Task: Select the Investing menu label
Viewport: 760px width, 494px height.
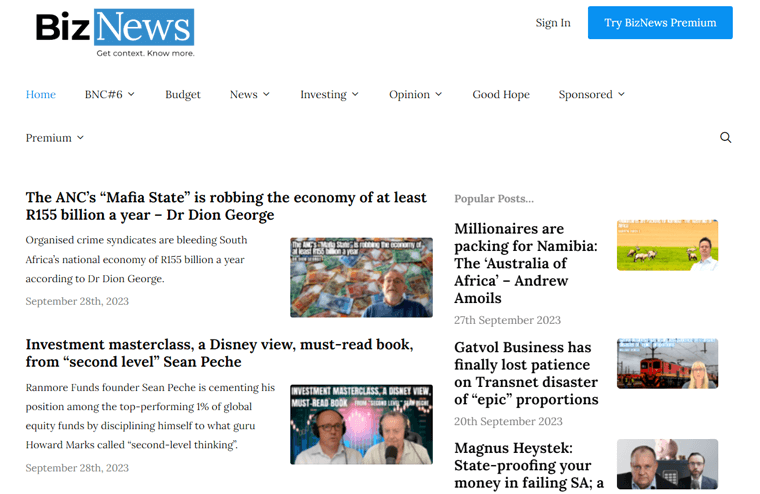Action: [x=323, y=95]
